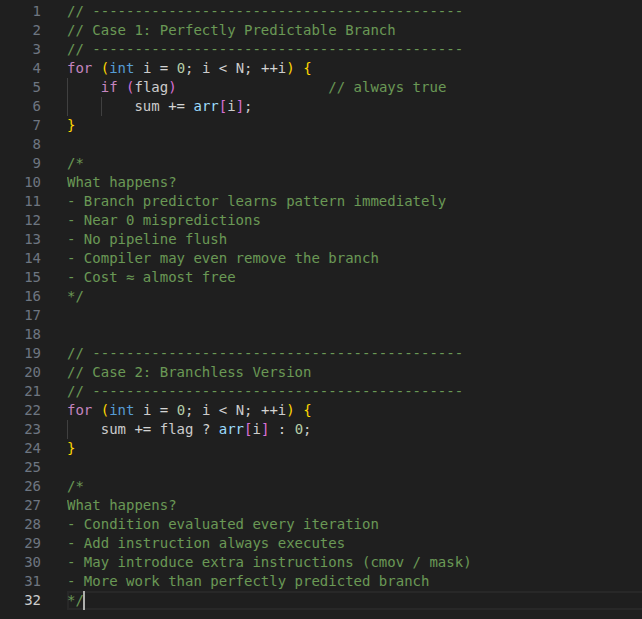The width and height of the screenshot is (642, 619).
Task: Click line number 25 in gutter
Action: click(x=33, y=467)
